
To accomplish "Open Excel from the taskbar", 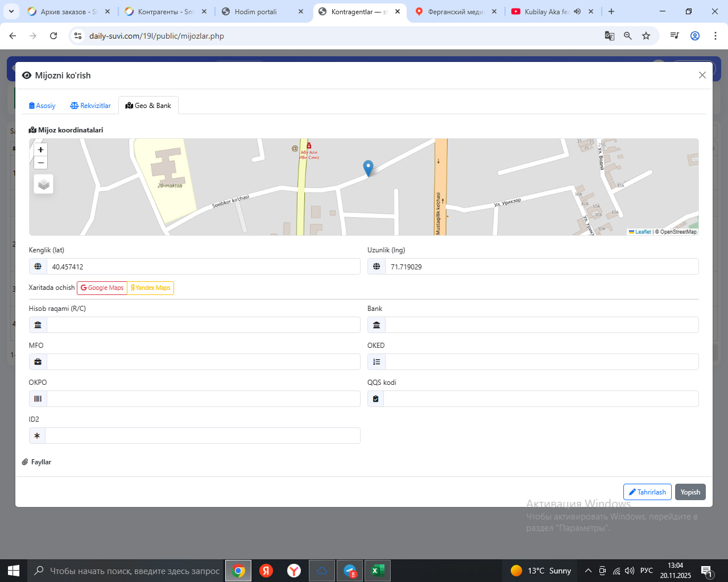I will click(377, 571).
